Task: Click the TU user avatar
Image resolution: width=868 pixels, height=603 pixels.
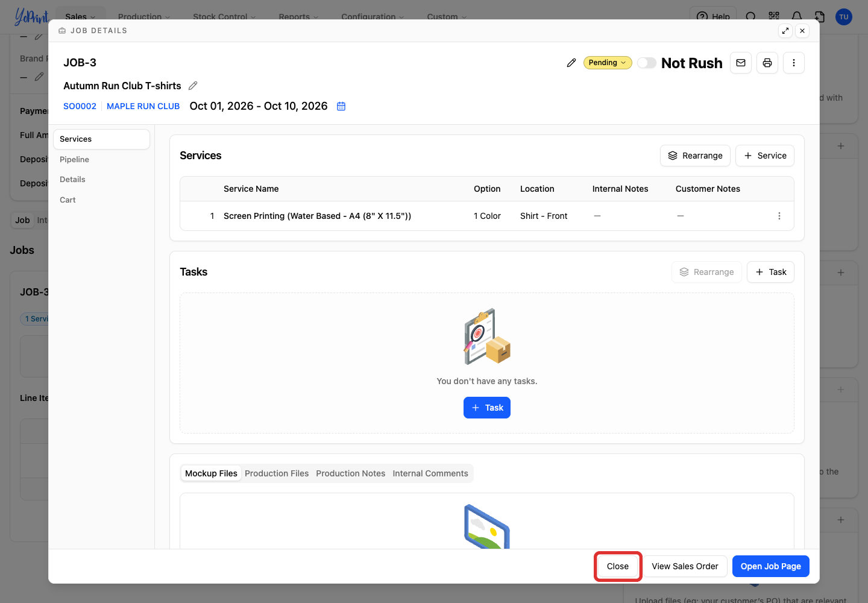Action: pyautogui.click(x=844, y=17)
